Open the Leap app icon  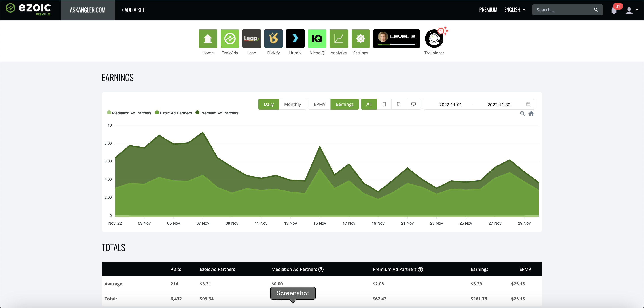tap(252, 38)
